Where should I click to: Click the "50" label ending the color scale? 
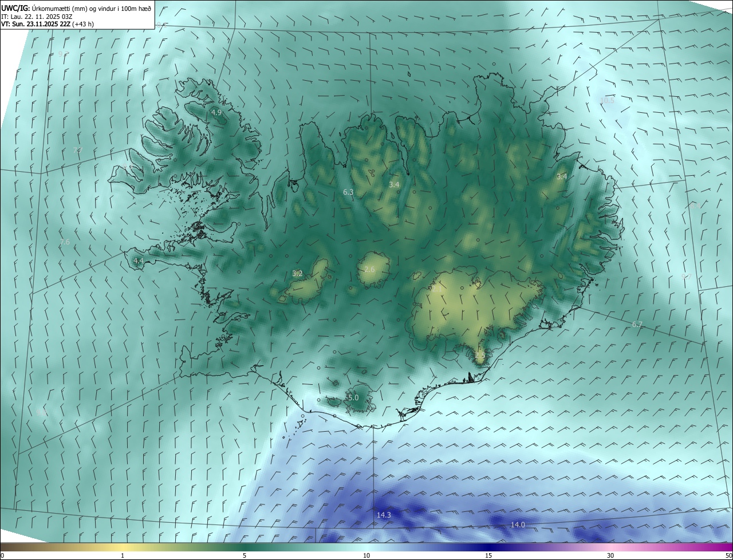[728, 556]
